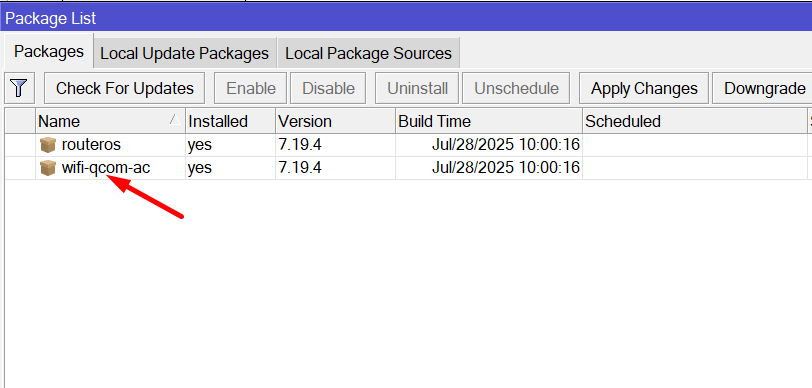Click the Unschedule button

coord(516,88)
